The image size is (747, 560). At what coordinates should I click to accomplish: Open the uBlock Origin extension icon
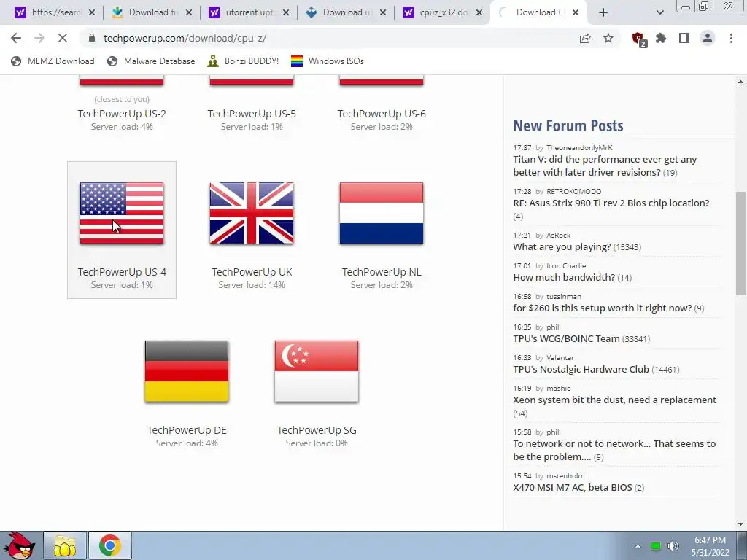point(638,39)
